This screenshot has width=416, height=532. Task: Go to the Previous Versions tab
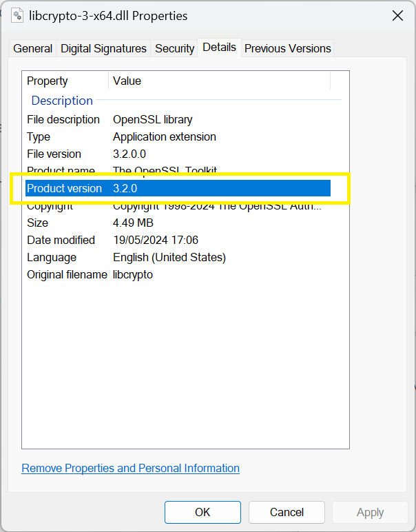point(287,48)
